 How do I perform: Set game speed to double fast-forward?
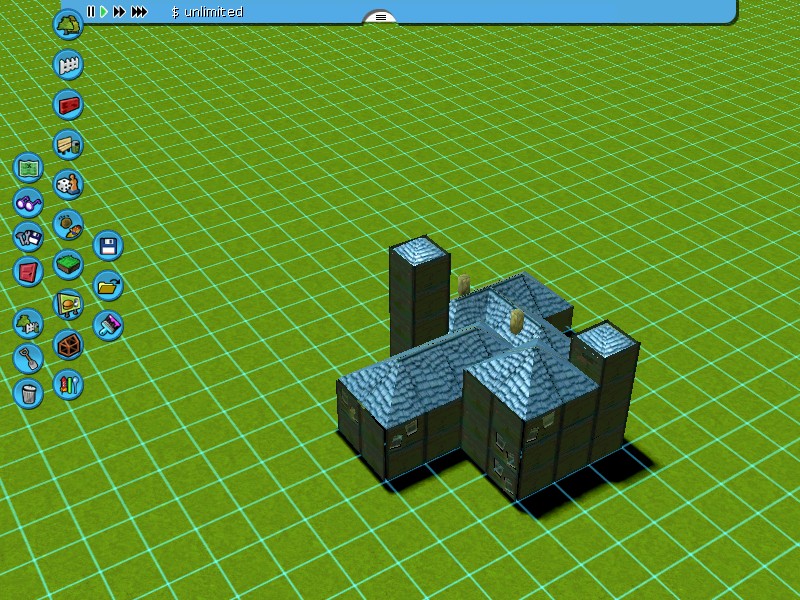(119, 11)
